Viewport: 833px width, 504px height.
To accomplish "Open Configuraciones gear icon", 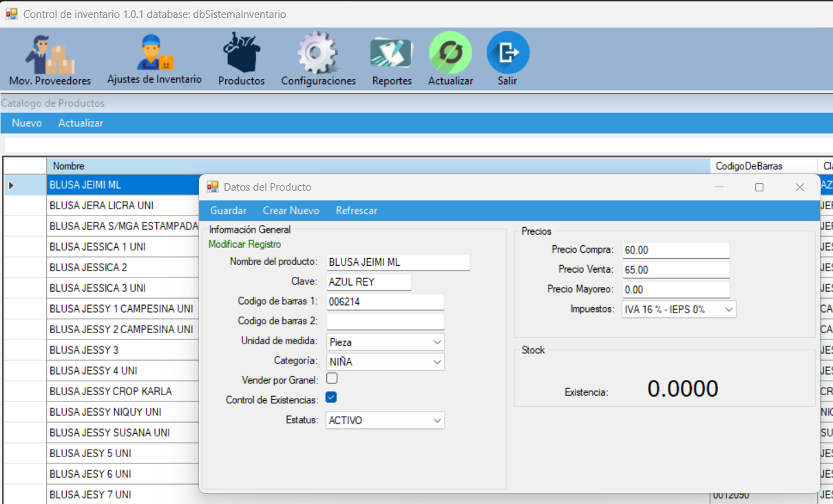I will 318,54.
